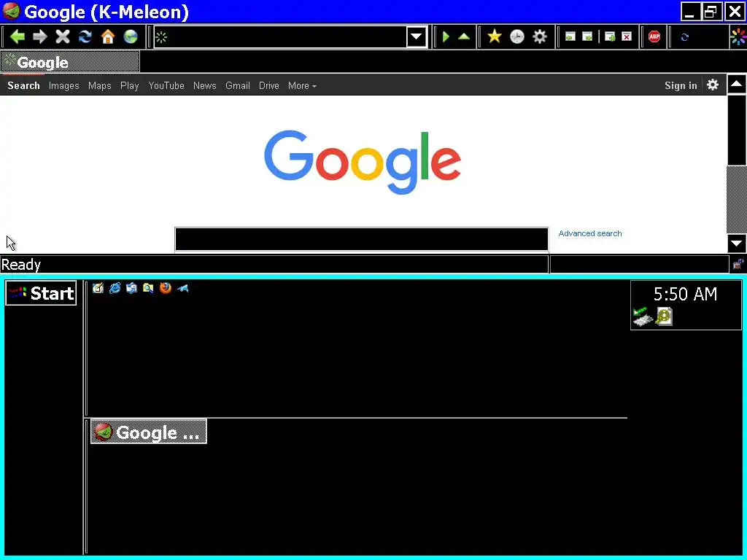Click the Google logo image

(362, 162)
